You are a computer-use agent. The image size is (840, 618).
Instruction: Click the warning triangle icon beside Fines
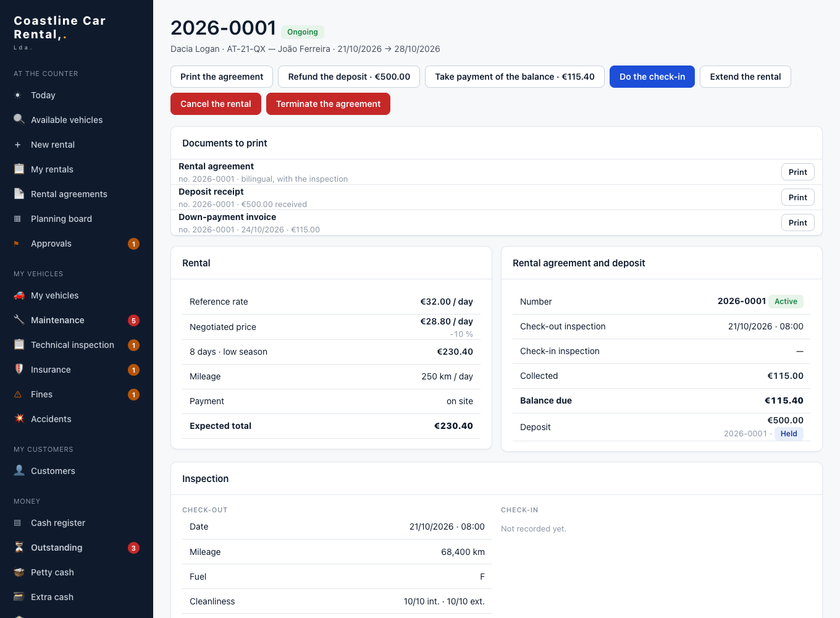pyautogui.click(x=18, y=394)
